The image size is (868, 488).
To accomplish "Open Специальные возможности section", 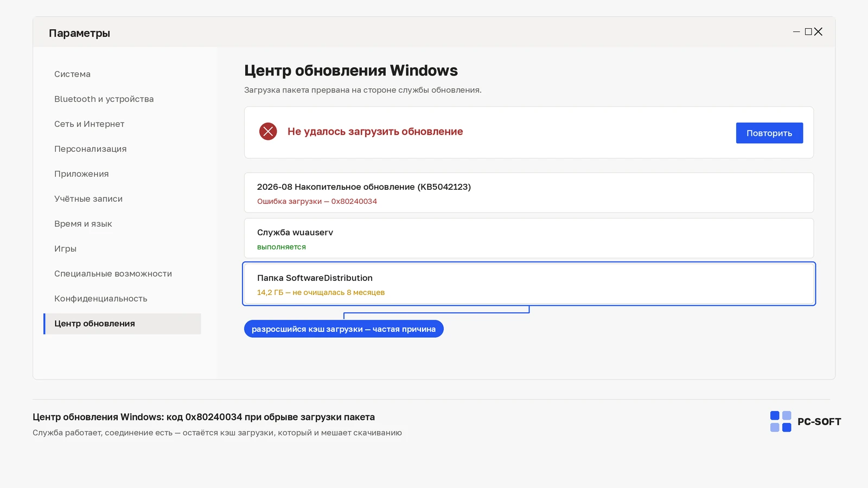I will tap(113, 274).
